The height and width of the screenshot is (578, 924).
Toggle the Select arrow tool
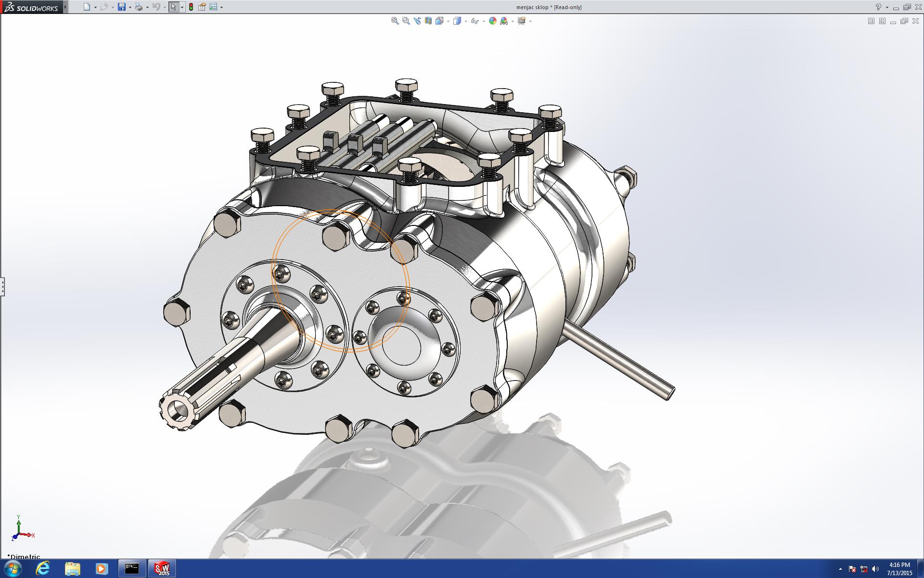tap(173, 7)
